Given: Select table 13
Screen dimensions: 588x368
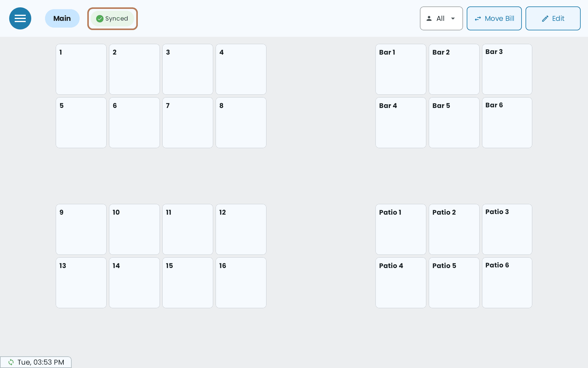Looking at the screenshot, I should tap(81, 283).
